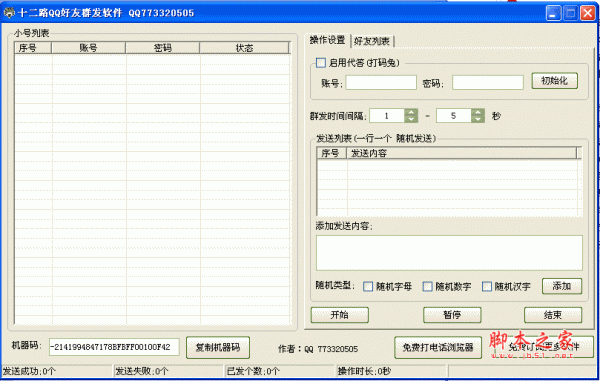Click the 初始化 button
The width and height of the screenshot is (600, 381).
pos(554,81)
